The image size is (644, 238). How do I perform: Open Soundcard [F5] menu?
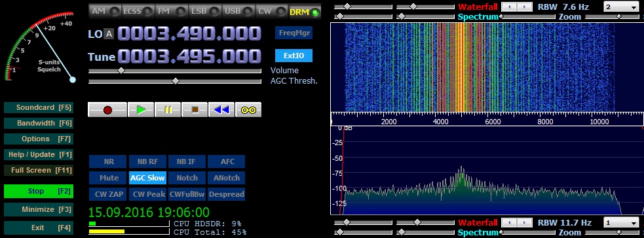39,108
